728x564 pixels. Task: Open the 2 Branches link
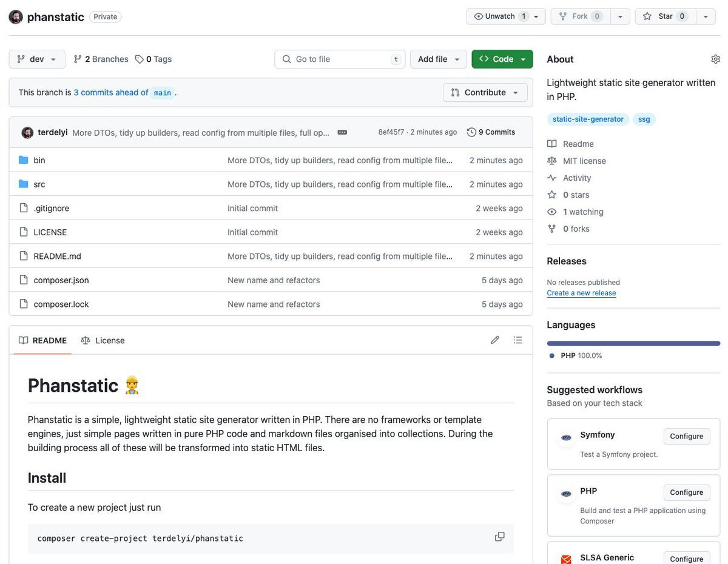(101, 59)
